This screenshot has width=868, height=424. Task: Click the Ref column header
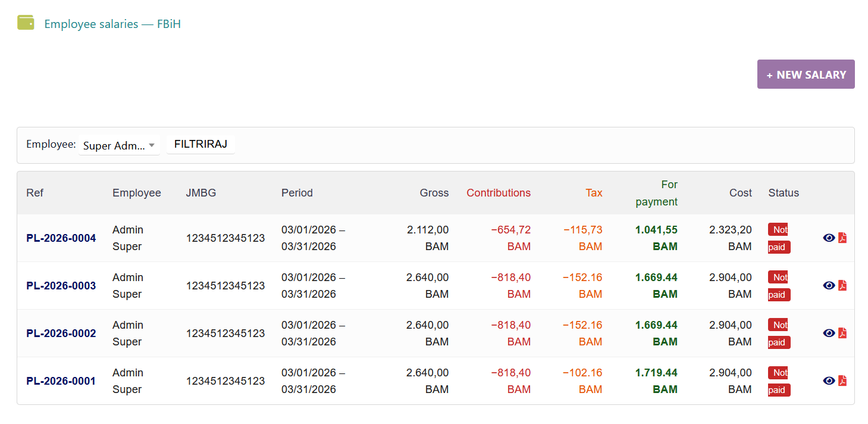(x=35, y=193)
